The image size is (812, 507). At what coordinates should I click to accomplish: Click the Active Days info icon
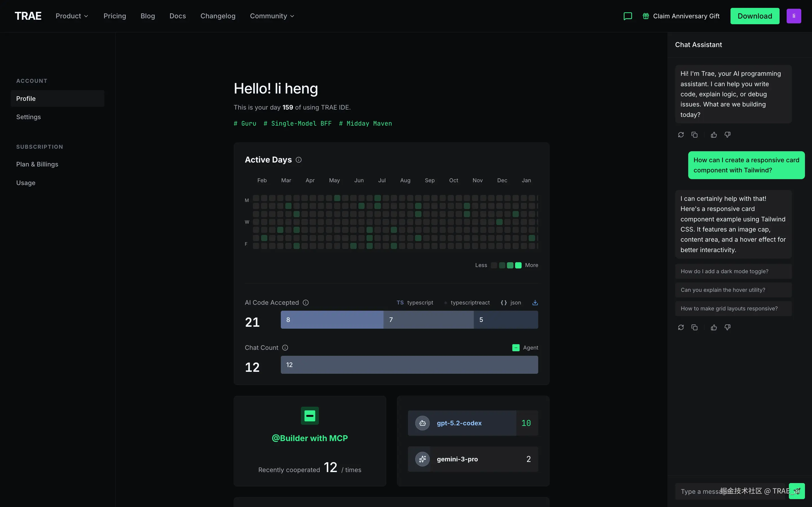pos(299,160)
